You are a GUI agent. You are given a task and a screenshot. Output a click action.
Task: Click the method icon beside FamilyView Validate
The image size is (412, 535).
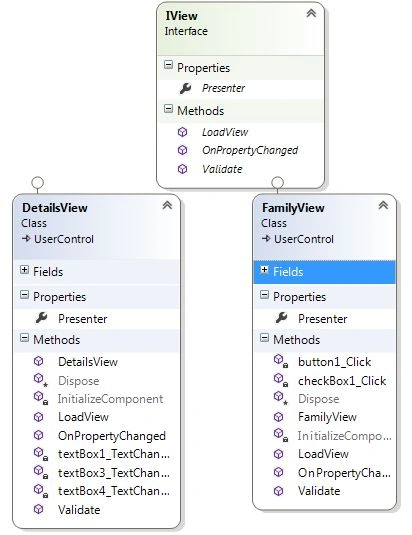pos(279,491)
